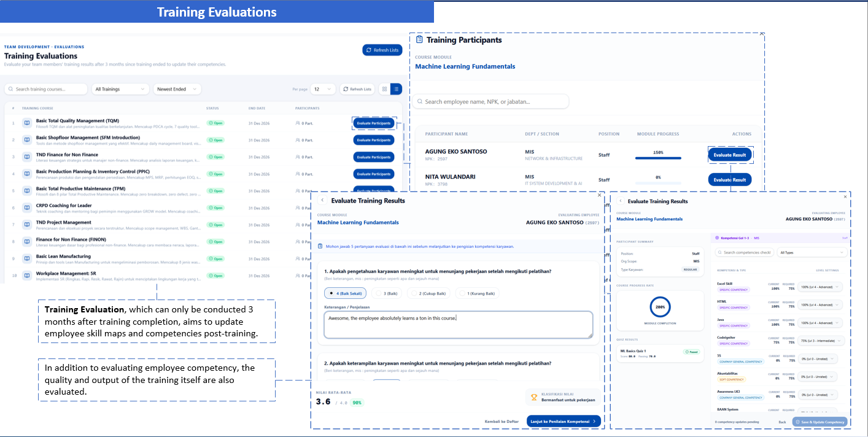
Task: Click Evaluate Participants for TND Finance for Non Finance
Action: point(374,157)
